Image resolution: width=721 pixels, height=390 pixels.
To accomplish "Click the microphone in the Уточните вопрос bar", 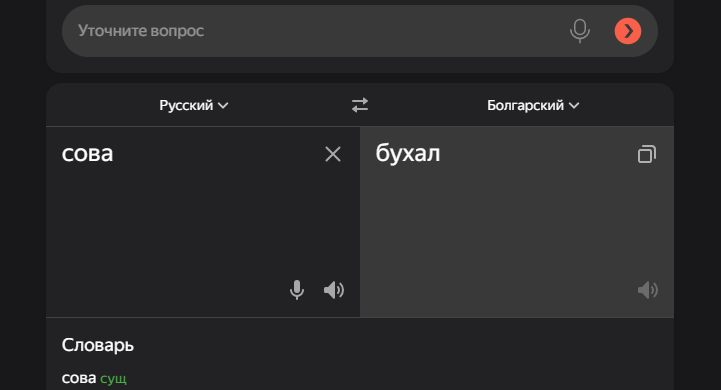I will tap(580, 31).
